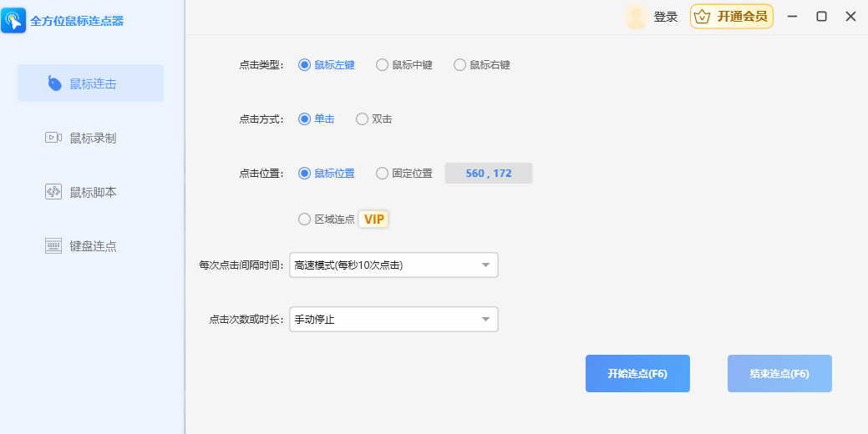This screenshot has width=868, height=434.
Task: Open the 鼠标连击 sidebar tab
Action: [x=91, y=83]
